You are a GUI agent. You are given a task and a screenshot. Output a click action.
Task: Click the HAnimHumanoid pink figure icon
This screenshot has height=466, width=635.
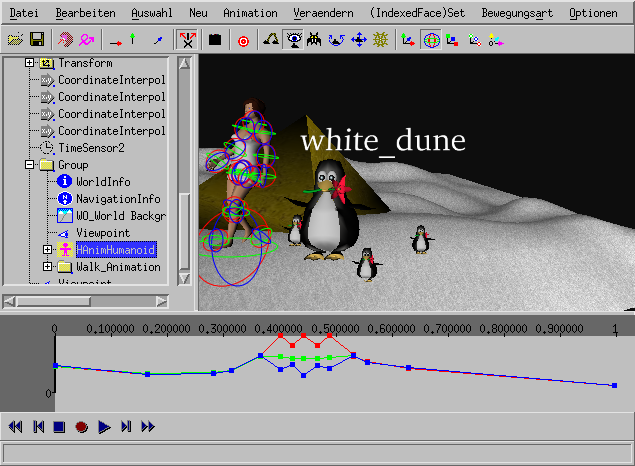coord(64,249)
